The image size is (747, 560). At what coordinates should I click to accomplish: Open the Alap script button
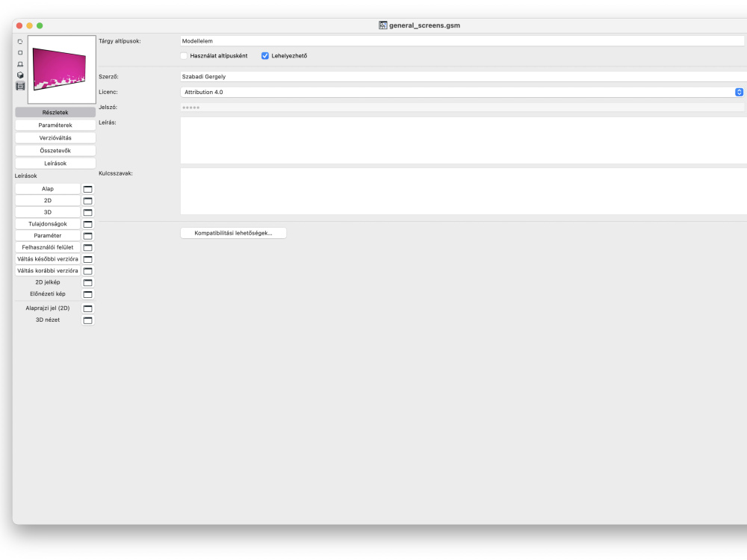click(x=48, y=189)
